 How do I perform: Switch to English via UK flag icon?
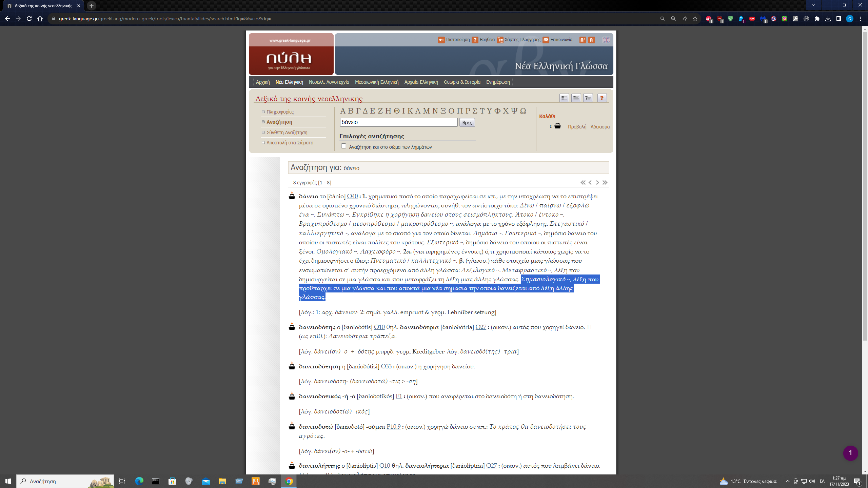[606, 40]
